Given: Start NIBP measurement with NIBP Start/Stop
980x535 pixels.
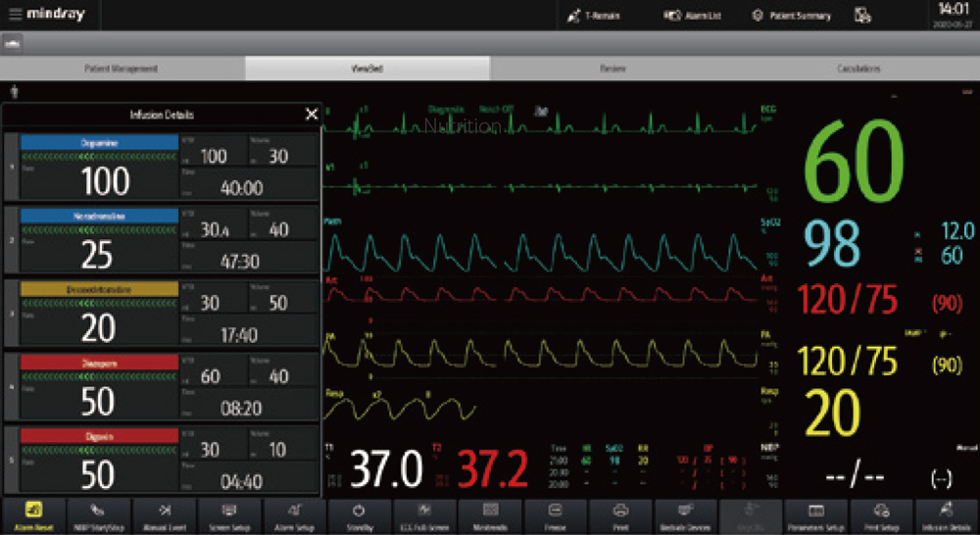Looking at the screenshot, I should coord(98,514).
